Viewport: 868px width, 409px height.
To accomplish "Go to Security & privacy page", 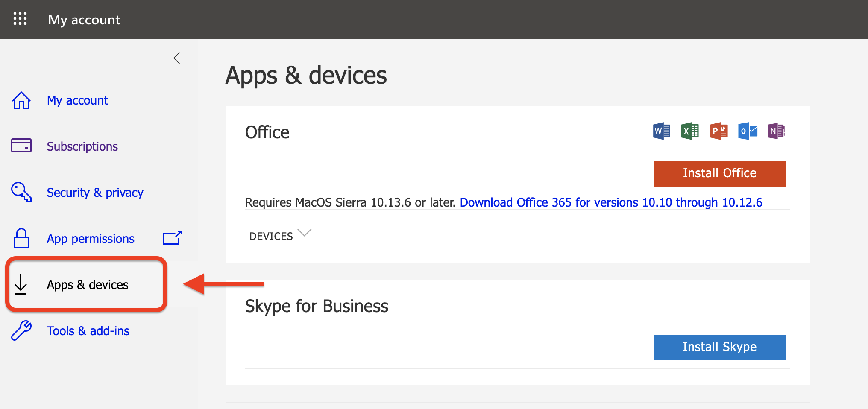I will 95,193.
